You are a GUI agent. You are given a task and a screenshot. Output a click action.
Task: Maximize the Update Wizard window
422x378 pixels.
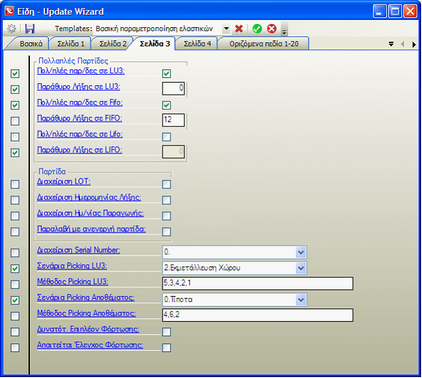pyautogui.click(x=395, y=11)
